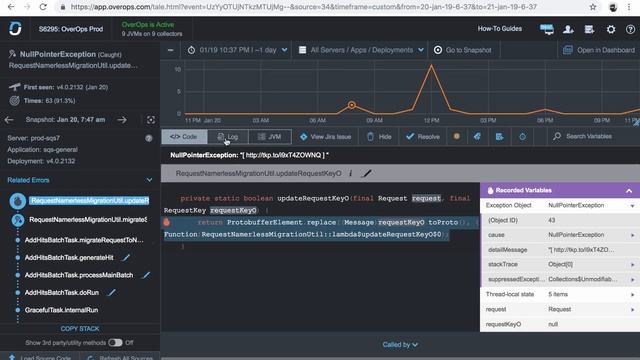Toggle Show 3rd party/utility methods switch
This screenshot has width=640, height=360.
click(116, 343)
